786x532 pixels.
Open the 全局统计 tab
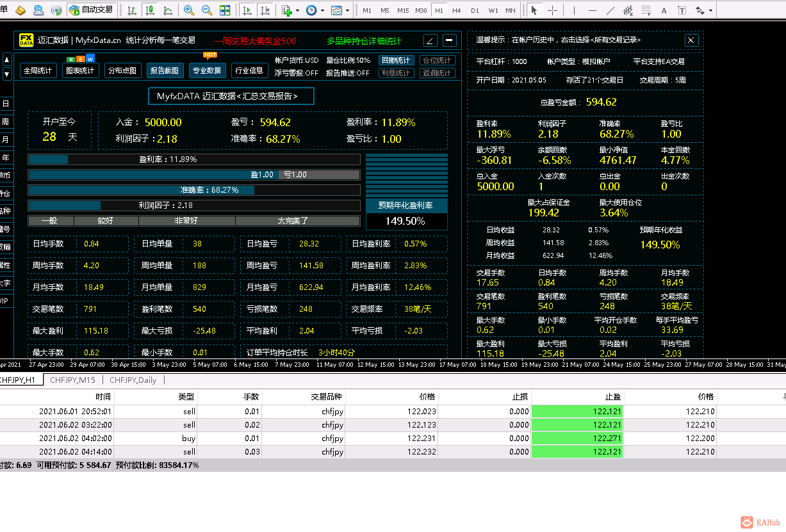pos(38,70)
